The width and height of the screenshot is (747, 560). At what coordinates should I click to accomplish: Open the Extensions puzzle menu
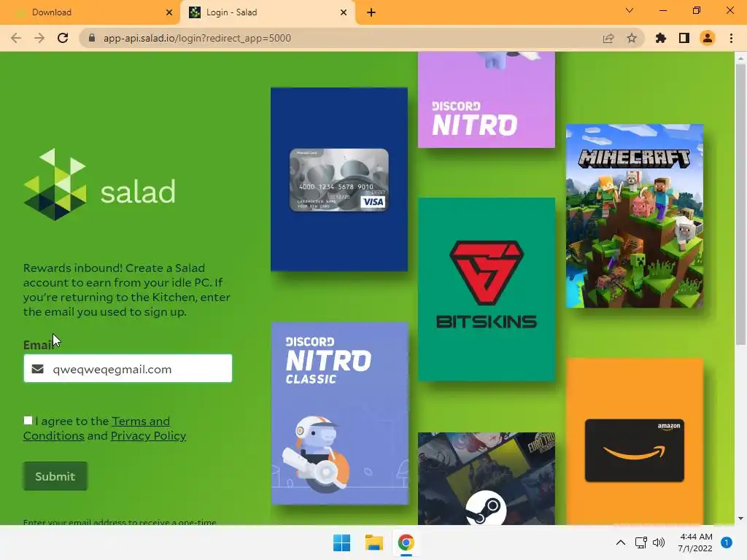[x=661, y=38]
